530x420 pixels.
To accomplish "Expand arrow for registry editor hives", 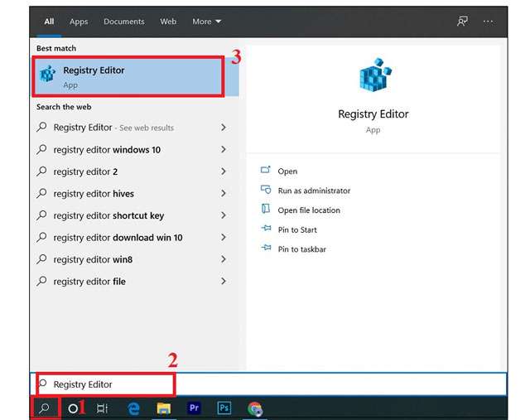I will click(x=224, y=194).
